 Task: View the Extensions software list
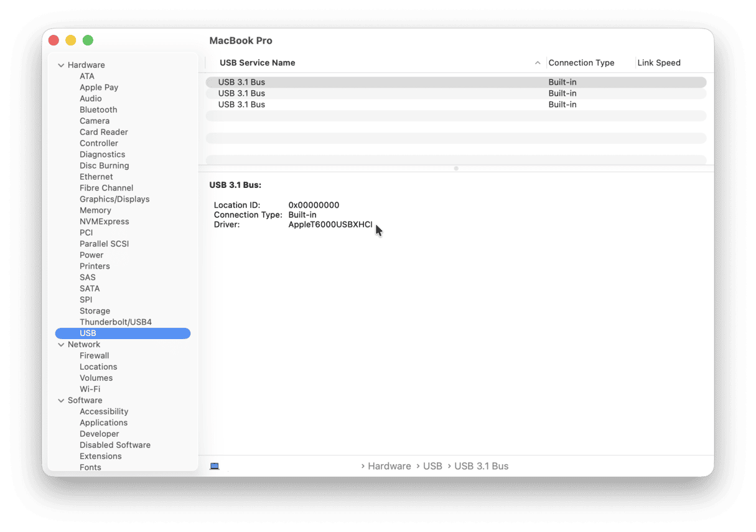point(101,456)
